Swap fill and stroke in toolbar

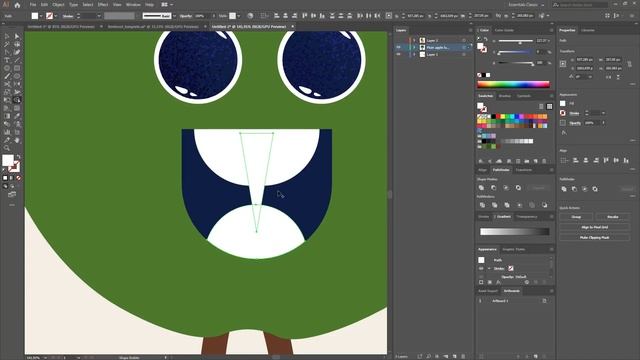pyautogui.click(x=18, y=157)
